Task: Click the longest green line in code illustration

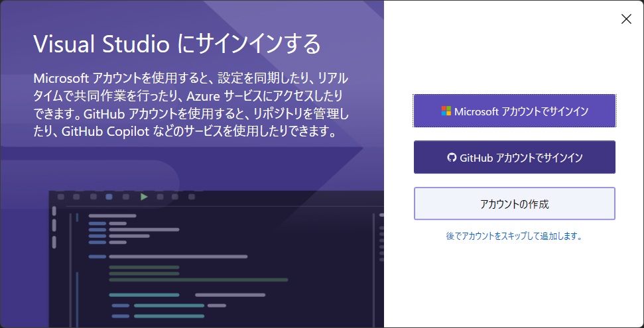Action: (198, 280)
